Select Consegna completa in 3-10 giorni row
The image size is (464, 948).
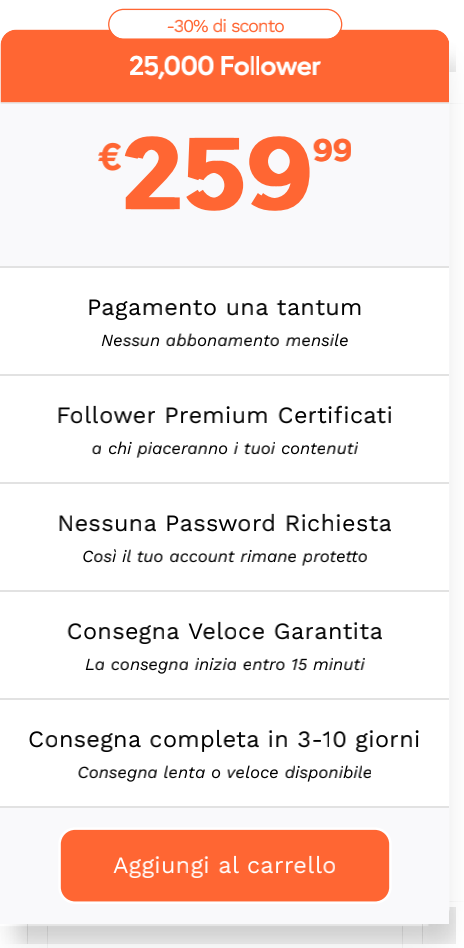pos(224,753)
